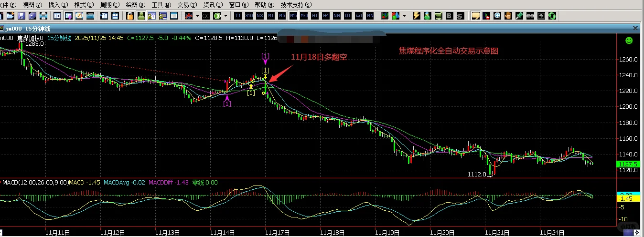Click the 11月18日多翻空 annotation label
This screenshot has width=644, height=237.
point(319,57)
